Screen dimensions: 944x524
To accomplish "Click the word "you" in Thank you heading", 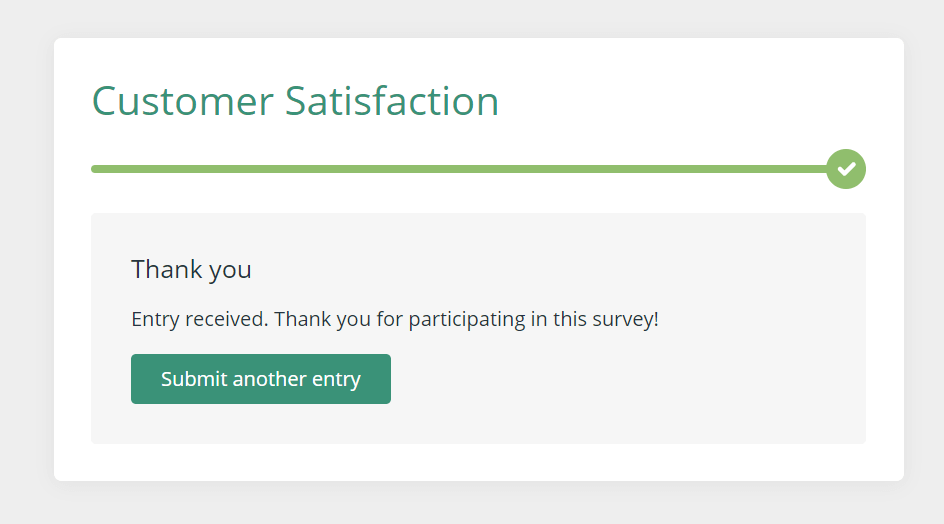I will 229,270.
